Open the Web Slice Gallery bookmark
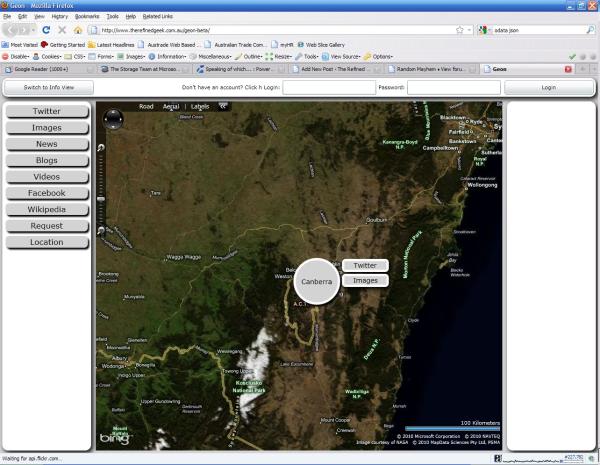This screenshot has height=465, width=600. [321, 45]
